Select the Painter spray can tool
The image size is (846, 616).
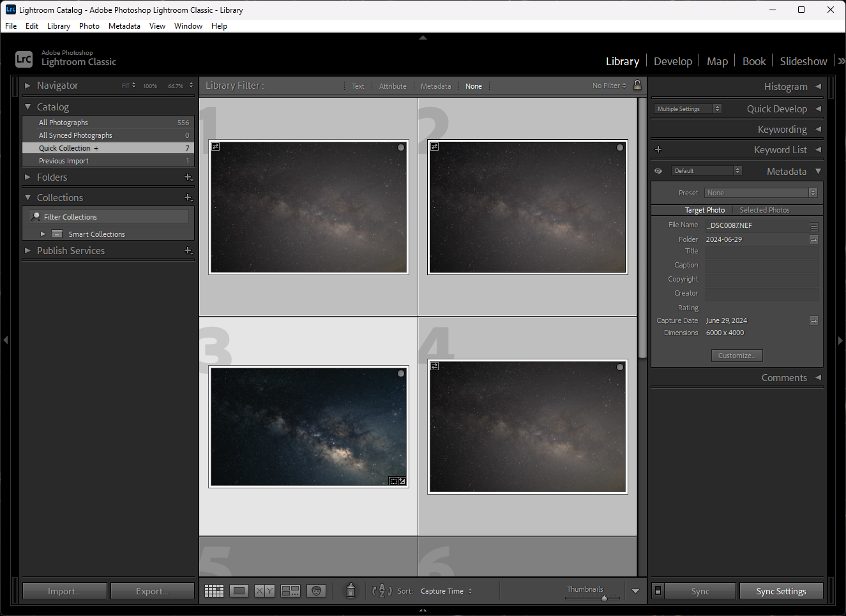[x=351, y=590]
